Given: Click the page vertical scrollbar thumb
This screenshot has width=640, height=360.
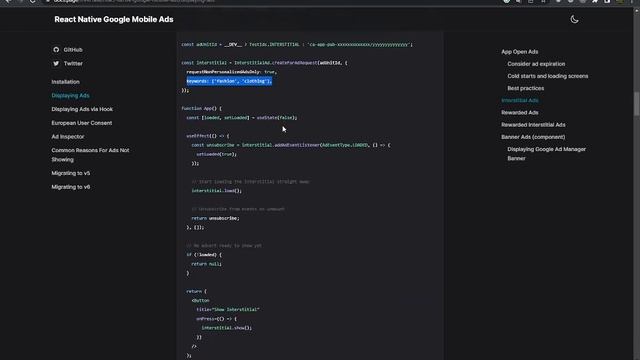Looking at the screenshot, I should [x=636, y=104].
